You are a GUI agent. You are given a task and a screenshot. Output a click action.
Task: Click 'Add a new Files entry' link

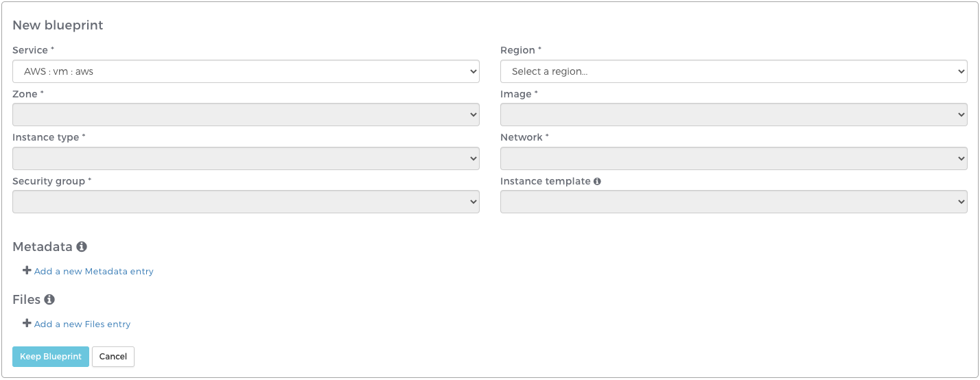click(82, 324)
